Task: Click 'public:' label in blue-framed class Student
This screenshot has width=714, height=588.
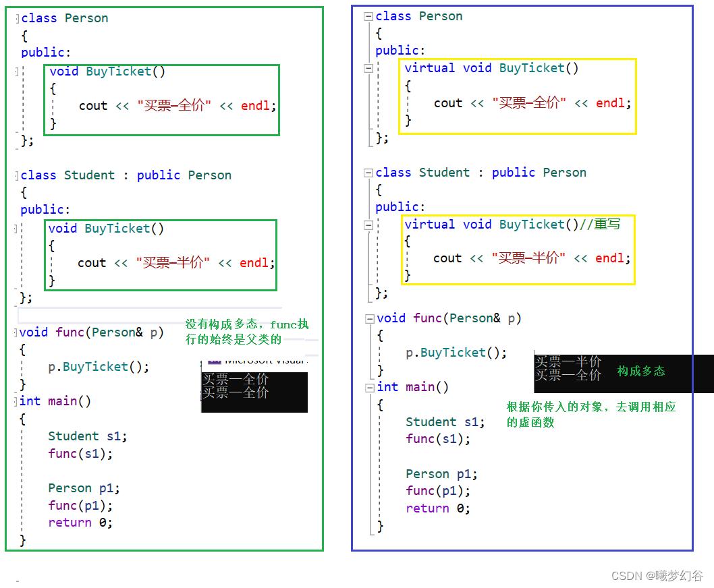Action: pyautogui.click(x=400, y=207)
